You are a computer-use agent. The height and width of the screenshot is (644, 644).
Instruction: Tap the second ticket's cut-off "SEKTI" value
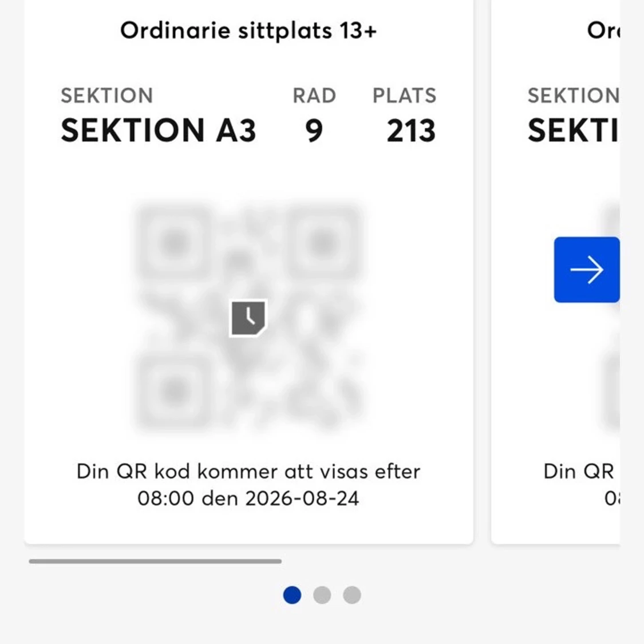point(573,131)
